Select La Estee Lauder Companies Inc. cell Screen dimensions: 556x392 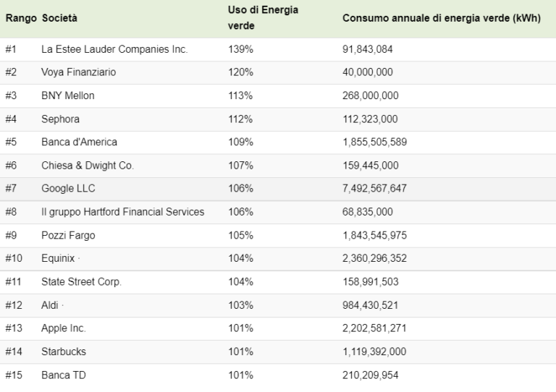[114, 49]
